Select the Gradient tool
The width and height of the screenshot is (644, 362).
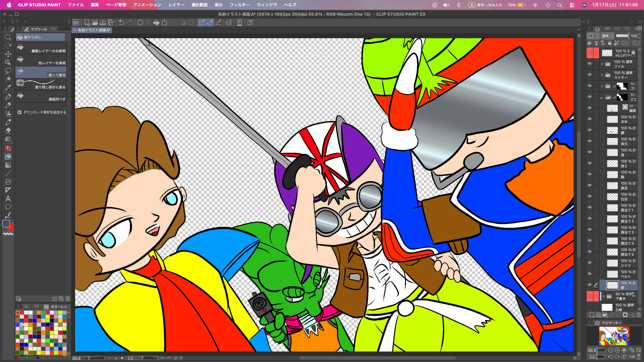coord(8,165)
